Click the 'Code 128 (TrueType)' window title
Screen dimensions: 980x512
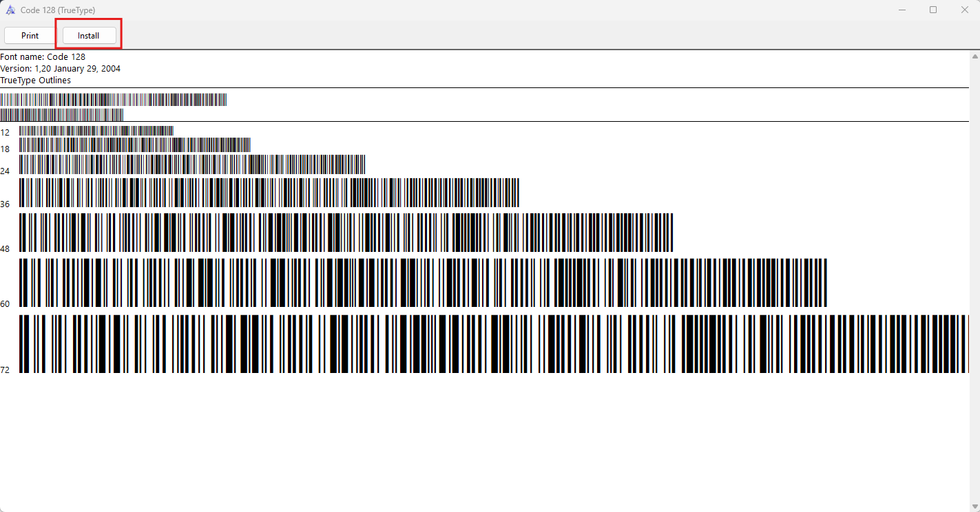(x=58, y=10)
